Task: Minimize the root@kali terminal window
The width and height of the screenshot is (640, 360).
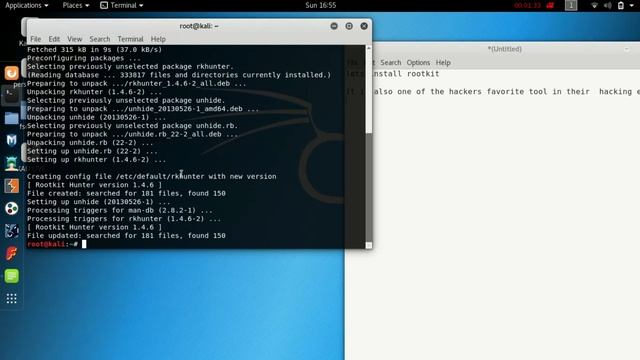Action: 334,26
